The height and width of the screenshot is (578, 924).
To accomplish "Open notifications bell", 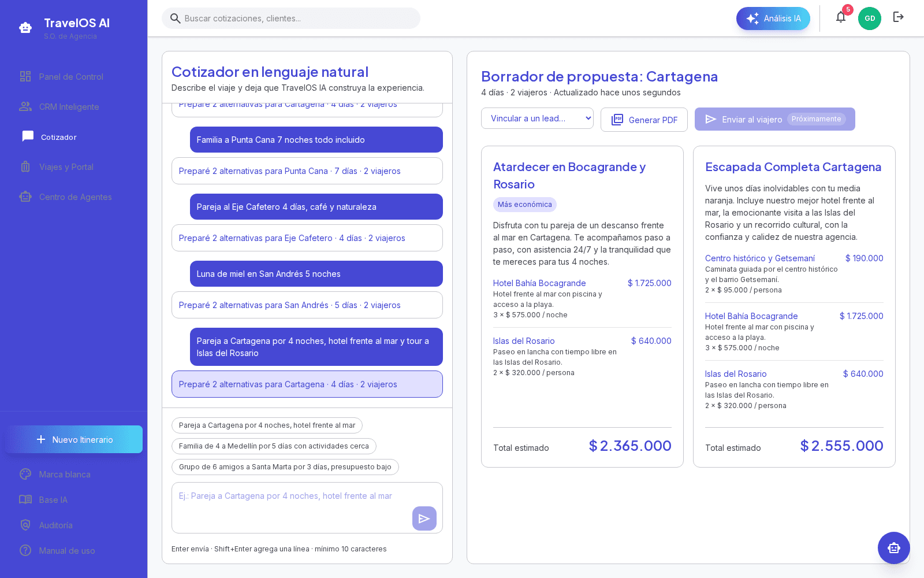I will click(841, 17).
